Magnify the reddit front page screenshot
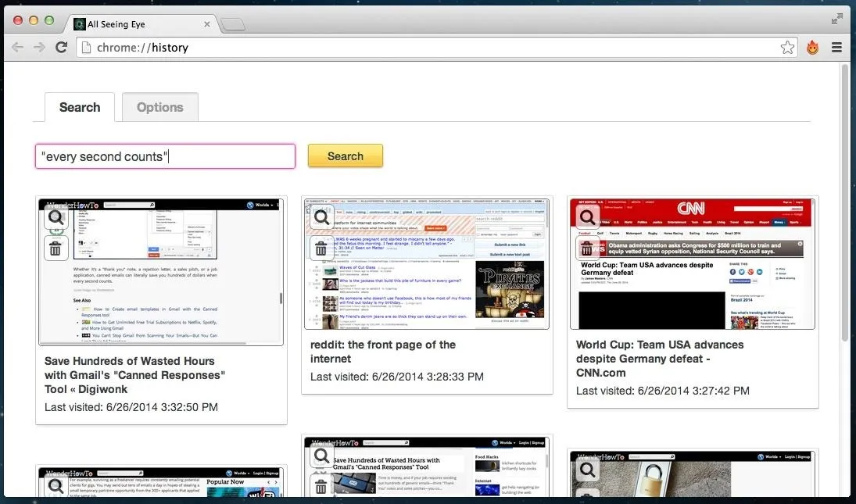Image resolution: width=856 pixels, height=504 pixels. click(x=321, y=217)
